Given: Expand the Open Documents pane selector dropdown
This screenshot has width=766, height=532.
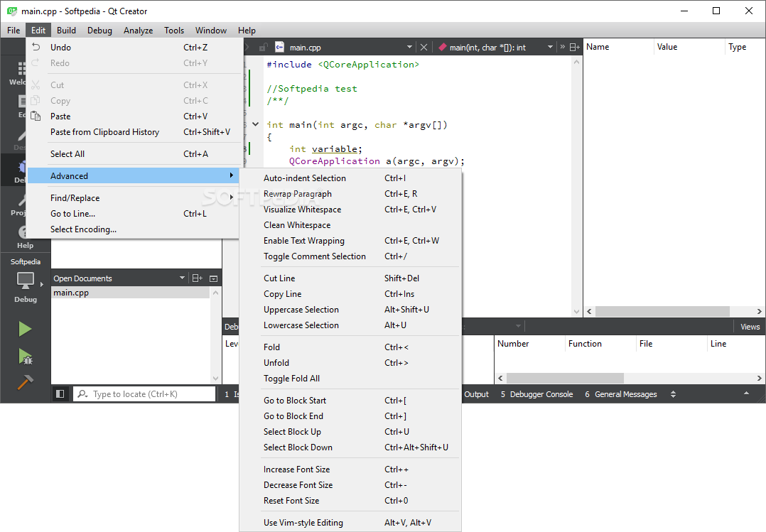Looking at the screenshot, I should [x=182, y=278].
